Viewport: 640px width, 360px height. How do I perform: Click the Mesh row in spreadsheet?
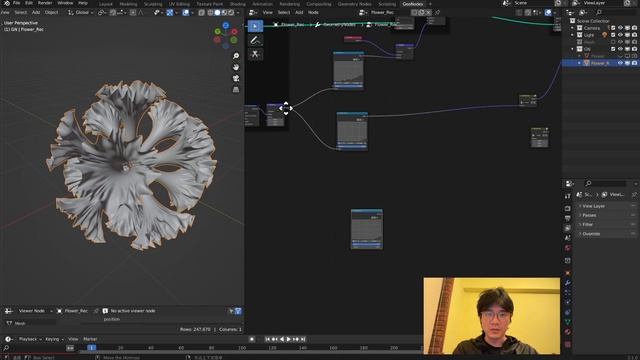29,323
